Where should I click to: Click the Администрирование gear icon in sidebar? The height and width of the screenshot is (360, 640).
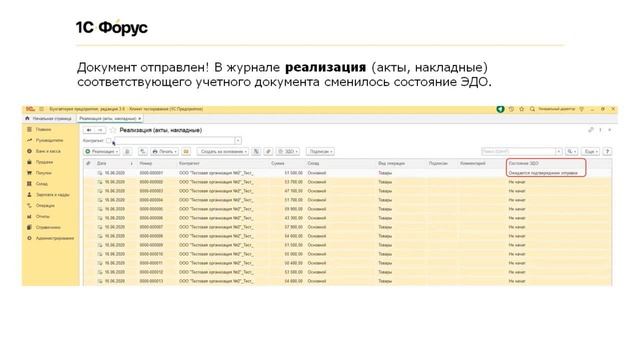point(29,238)
